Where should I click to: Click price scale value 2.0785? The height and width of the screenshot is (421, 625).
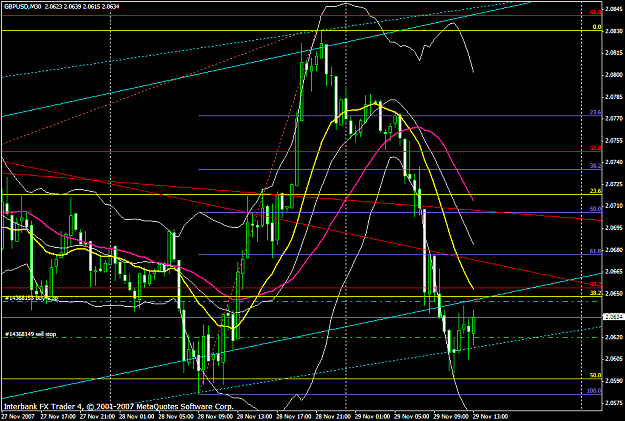(613, 96)
